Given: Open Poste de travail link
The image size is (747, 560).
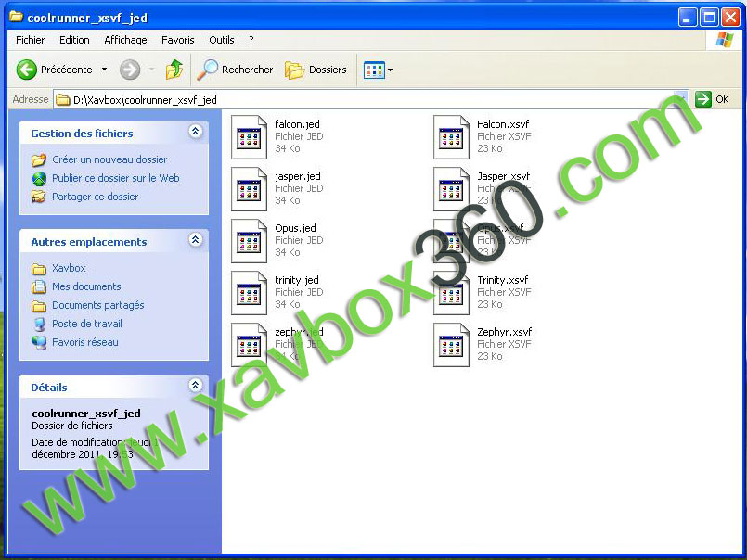Looking at the screenshot, I should [x=87, y=324].
